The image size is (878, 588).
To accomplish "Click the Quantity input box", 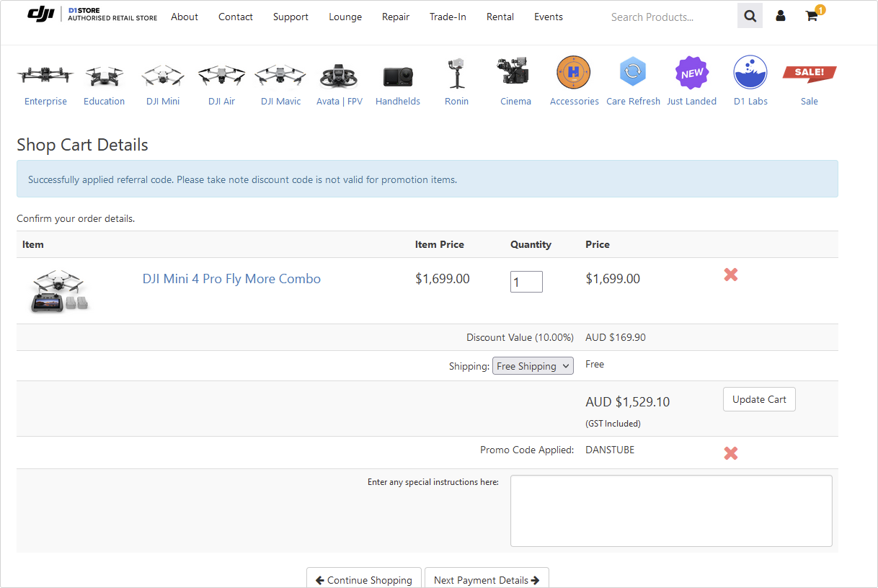I will tap(526, 282).
